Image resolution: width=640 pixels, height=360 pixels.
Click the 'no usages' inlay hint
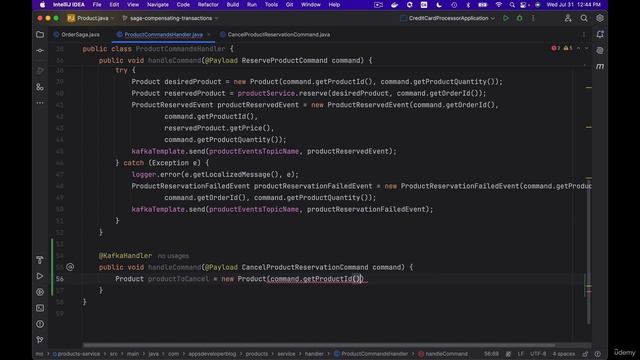pos(173,256)
